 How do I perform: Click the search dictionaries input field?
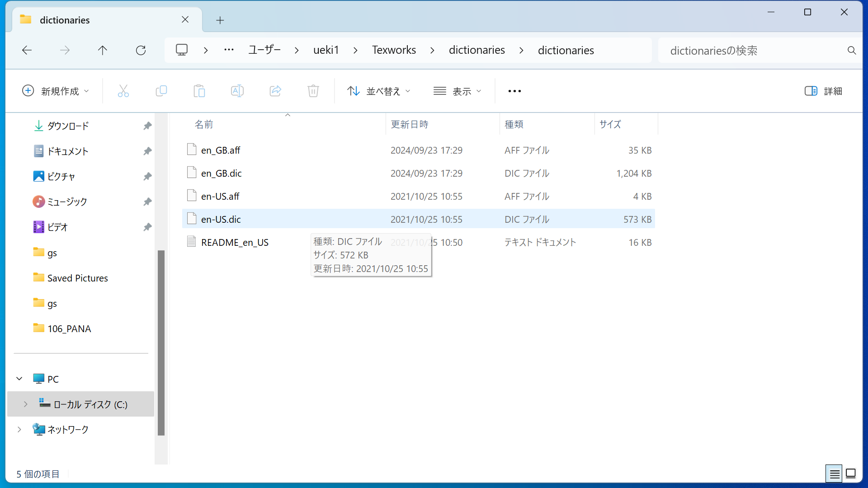[x=753, y=50]
